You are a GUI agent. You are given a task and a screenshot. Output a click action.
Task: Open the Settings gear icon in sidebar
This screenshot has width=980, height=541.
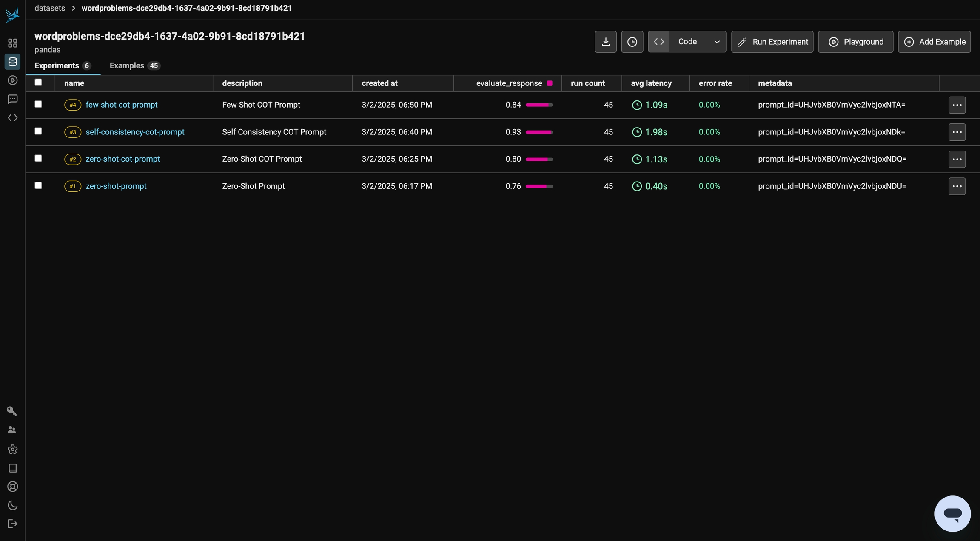12,449
